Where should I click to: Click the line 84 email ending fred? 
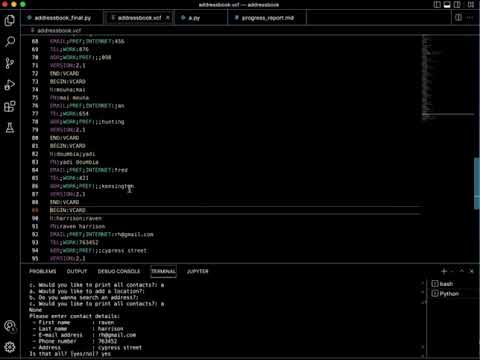coord(89,170)
